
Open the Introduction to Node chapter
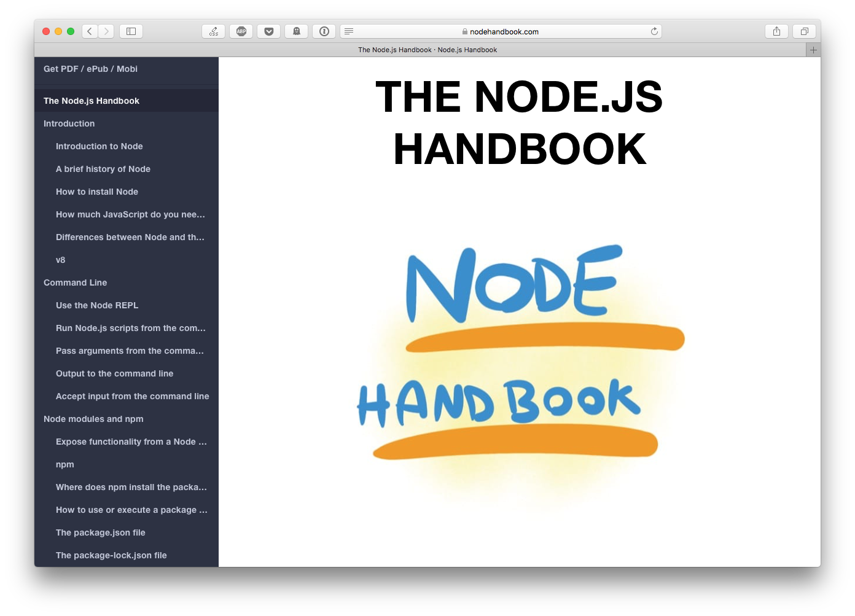100,146
